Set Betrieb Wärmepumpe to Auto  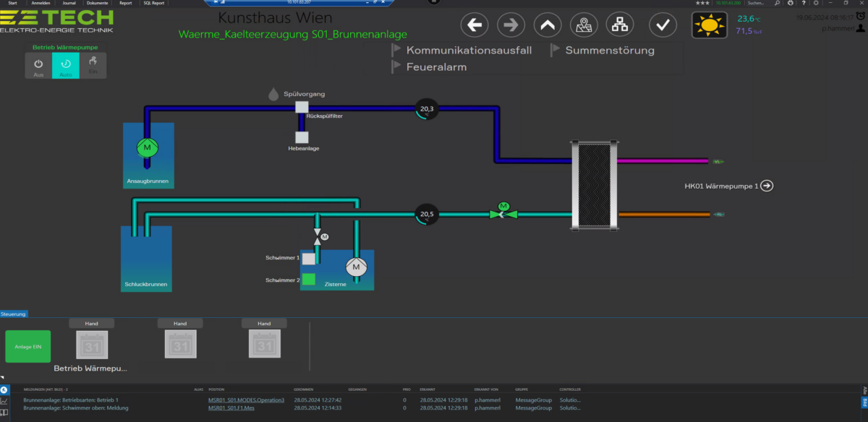66,66
